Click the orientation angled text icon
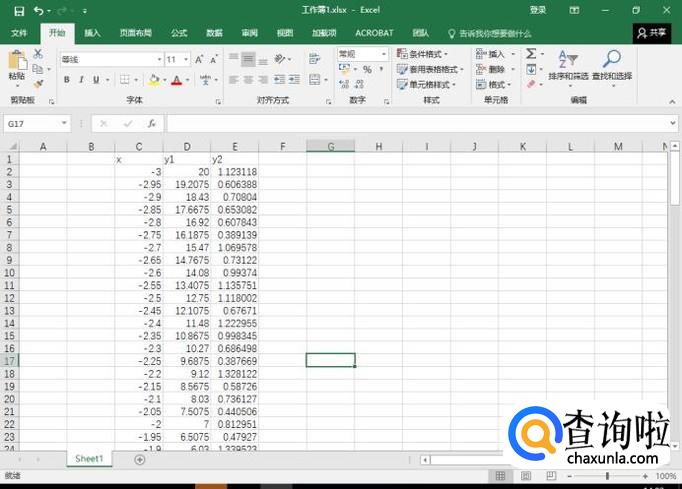Screen dimensions: 682x489 coord(280,59)
